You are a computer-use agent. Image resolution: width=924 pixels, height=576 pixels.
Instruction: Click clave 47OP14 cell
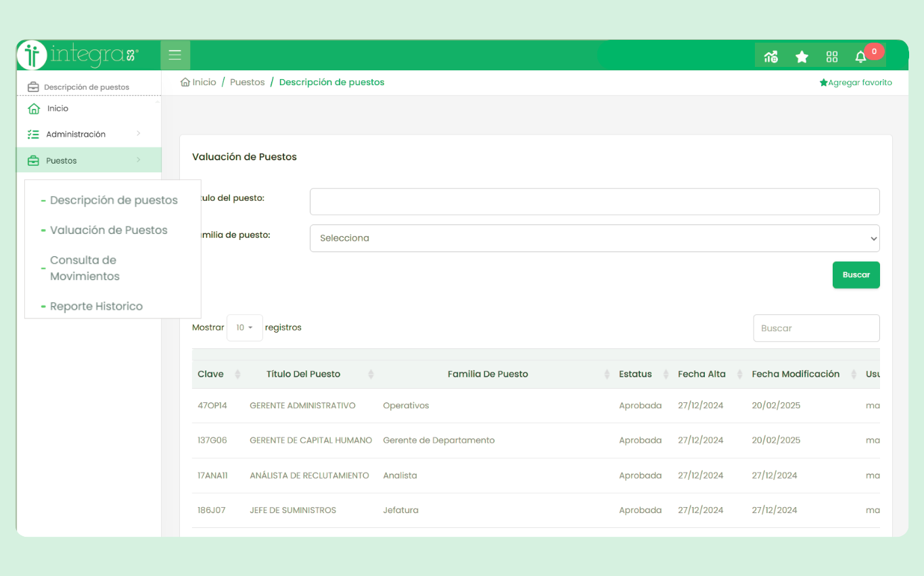point(212,406)
